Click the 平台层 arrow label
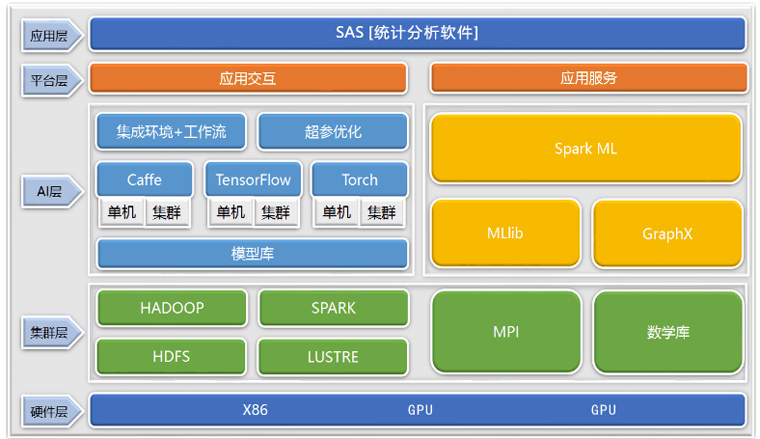Image resolution: width=760 pixels, height=439 pixels. 51,80
